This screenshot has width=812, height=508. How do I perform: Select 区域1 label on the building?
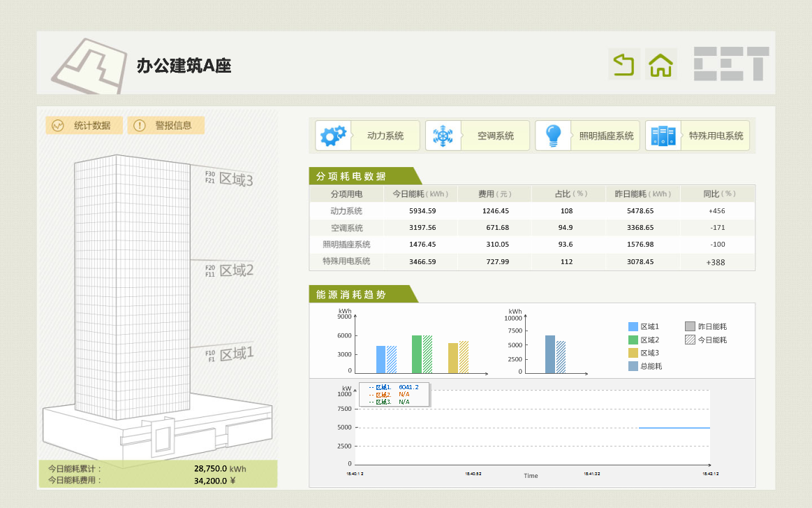point(237,354)
